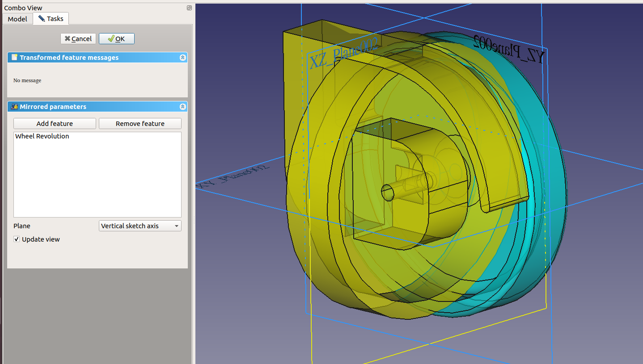
Task: Disable the Update view checkbox
Action: click(17, 239)
